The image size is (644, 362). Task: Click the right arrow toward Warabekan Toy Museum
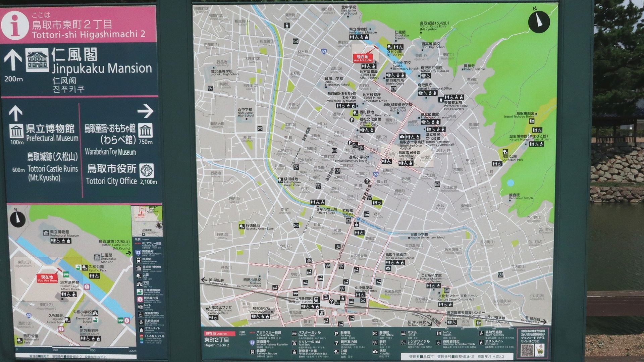(x=145, y=111)
